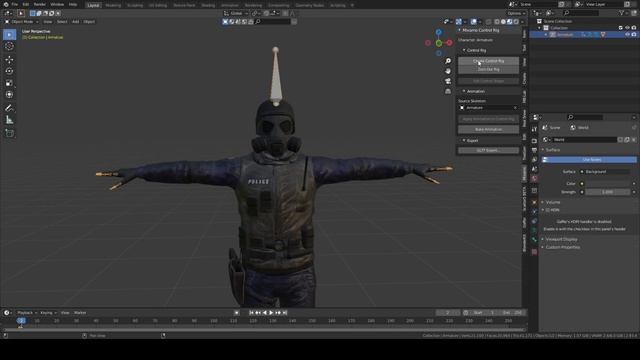Click the Create Control Rig button
Viewport: 640px width, 360px height.
coord(488,61)
